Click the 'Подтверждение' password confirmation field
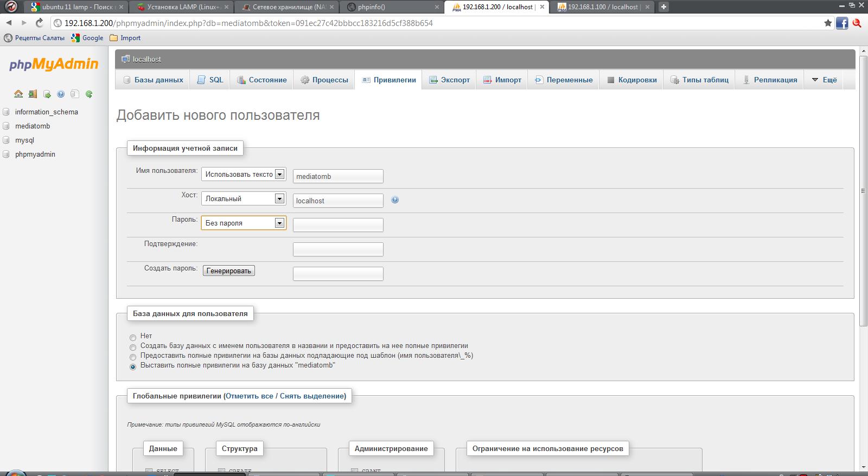 pyautogui.click(x=338, y=249)
